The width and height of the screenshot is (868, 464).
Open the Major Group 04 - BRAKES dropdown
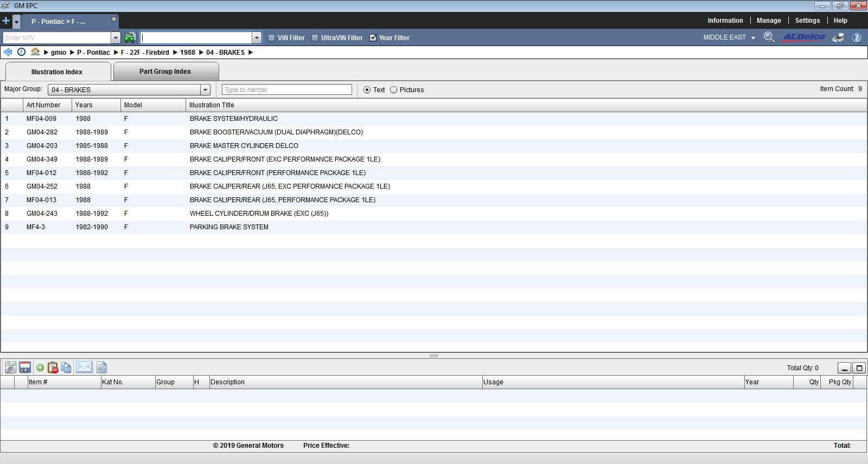click(x=129, y=89)
